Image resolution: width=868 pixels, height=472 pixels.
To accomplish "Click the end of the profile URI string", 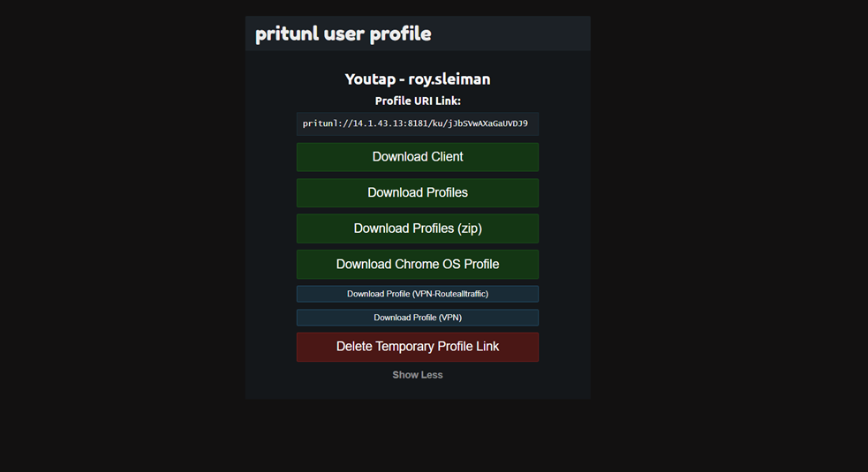I will click(526, 124).
